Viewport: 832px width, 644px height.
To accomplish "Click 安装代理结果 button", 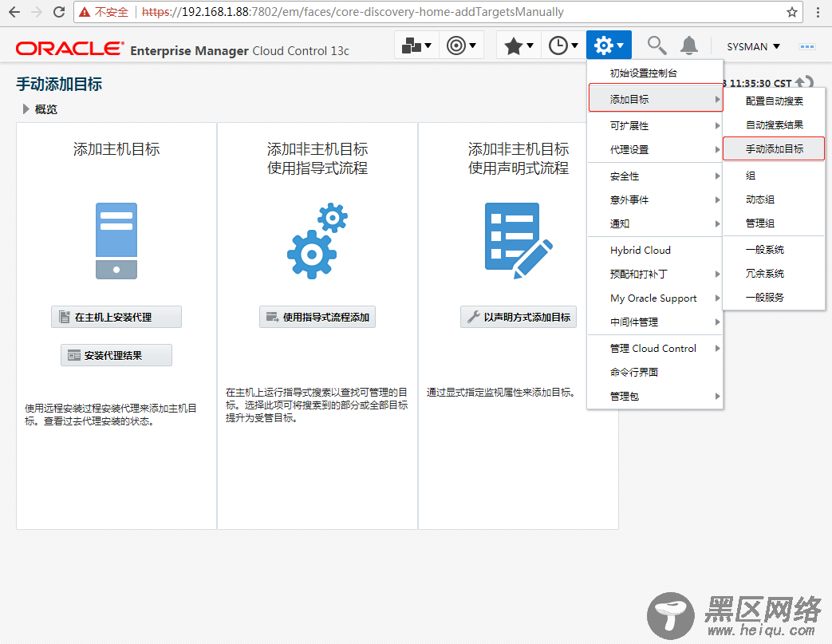I will tap(116, 355).
